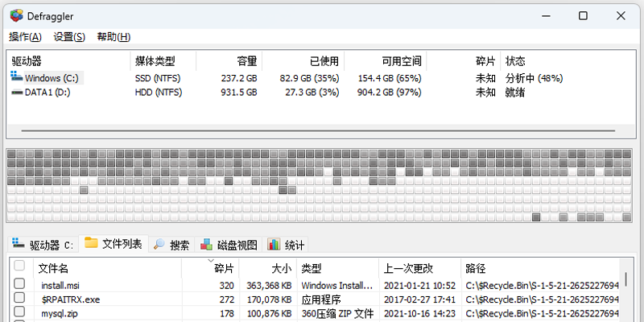Sort drives by 容量 column header
This screenshot has width=644, height=322.
point(229,62)
